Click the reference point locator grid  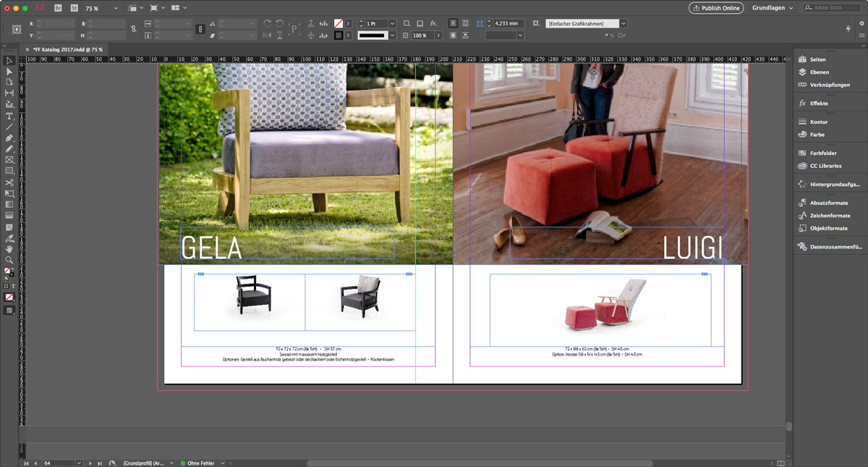tap(18, 30)
